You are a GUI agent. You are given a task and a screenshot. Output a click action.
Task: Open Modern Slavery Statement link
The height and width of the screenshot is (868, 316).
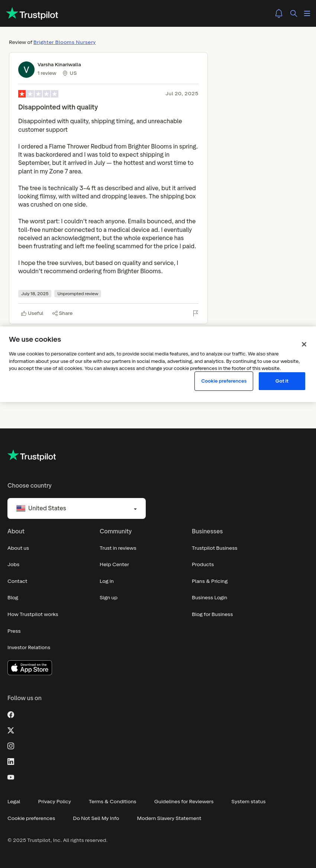click(169, 818)
